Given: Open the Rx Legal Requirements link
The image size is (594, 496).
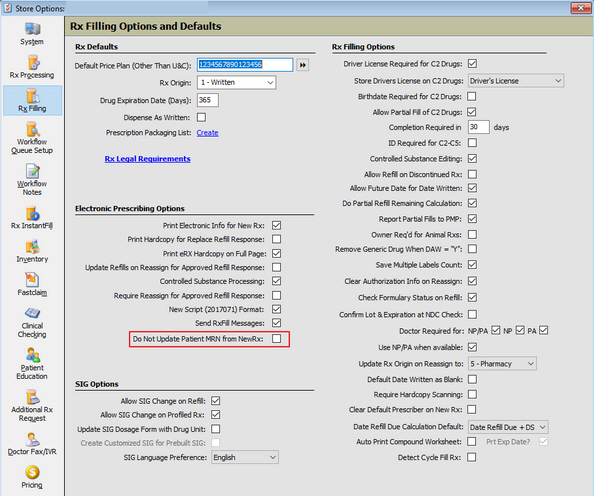Looking at the screenshot, I should point(147,159).
